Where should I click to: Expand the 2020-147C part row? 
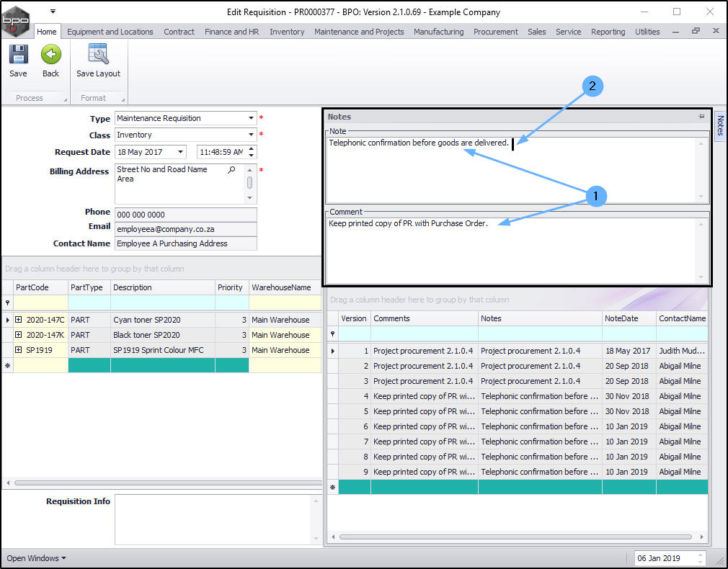tap(19, 320)
